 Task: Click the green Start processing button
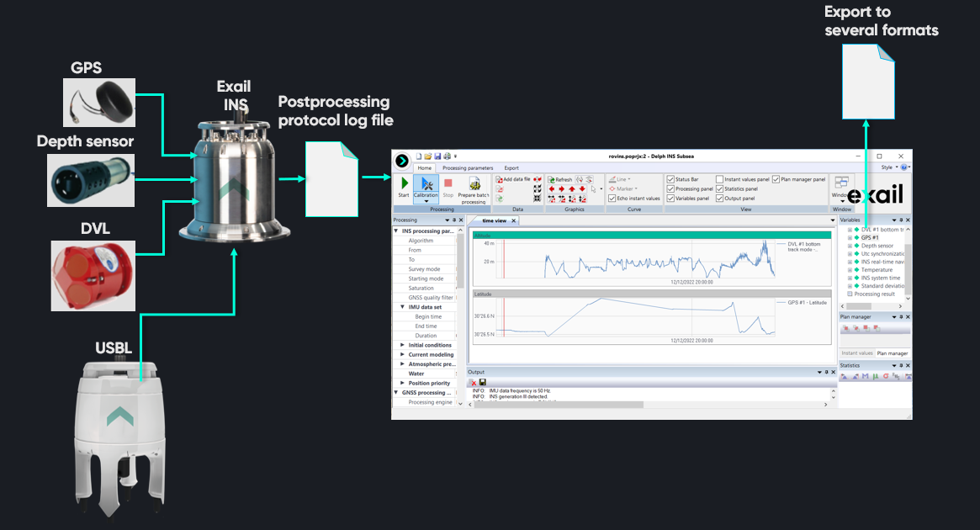pos(404,185)
